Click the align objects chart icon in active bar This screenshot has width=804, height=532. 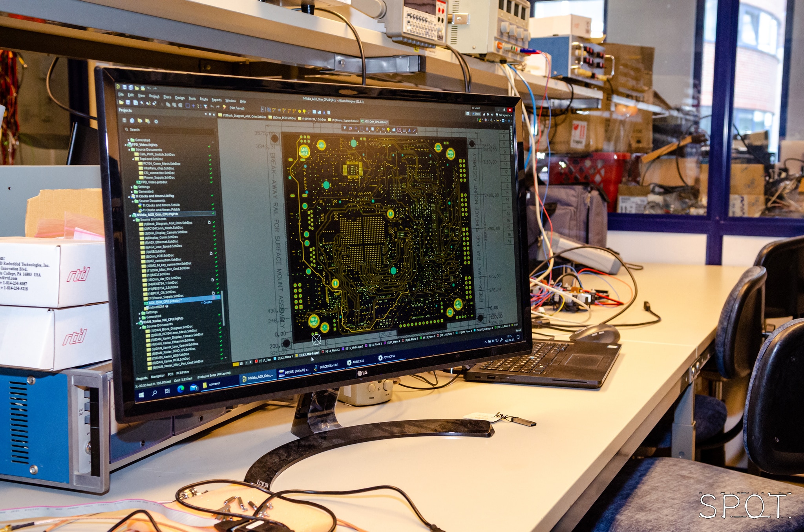click(367, 129)
